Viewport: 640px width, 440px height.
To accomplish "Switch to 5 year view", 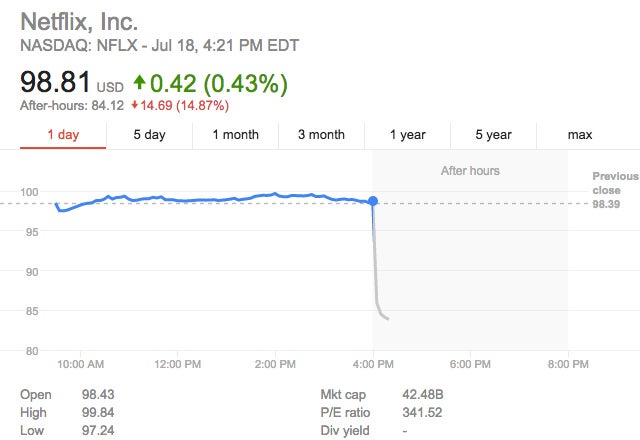I will [493, 135].
